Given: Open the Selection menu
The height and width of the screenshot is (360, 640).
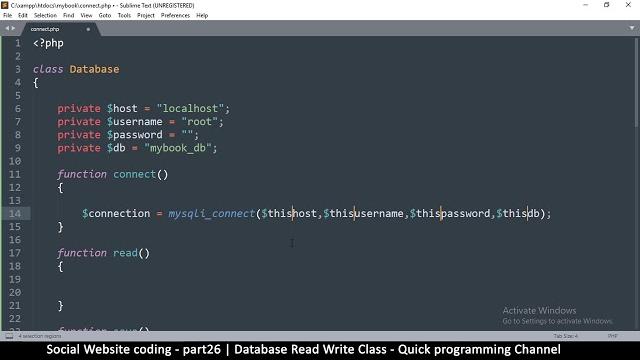Looking at the screenshot, I should click(45, 16).
